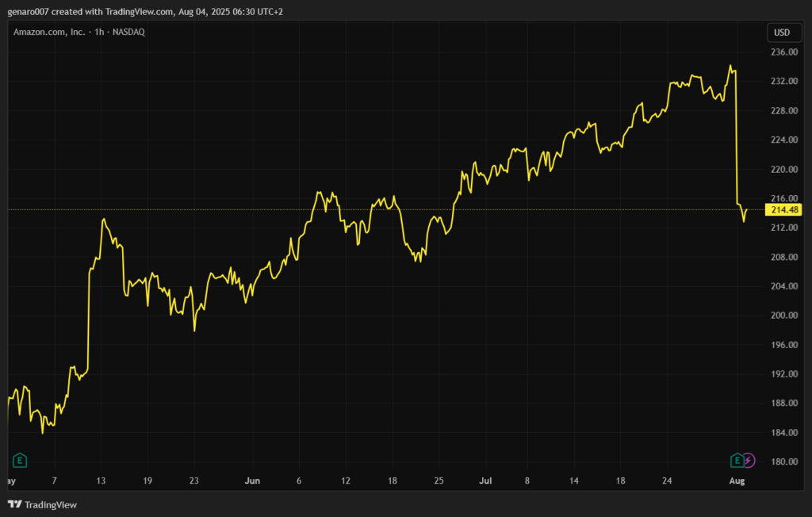Click the 236.00 price axis label
The width and height of the screenshot is (812, 517).
(783, 52)
